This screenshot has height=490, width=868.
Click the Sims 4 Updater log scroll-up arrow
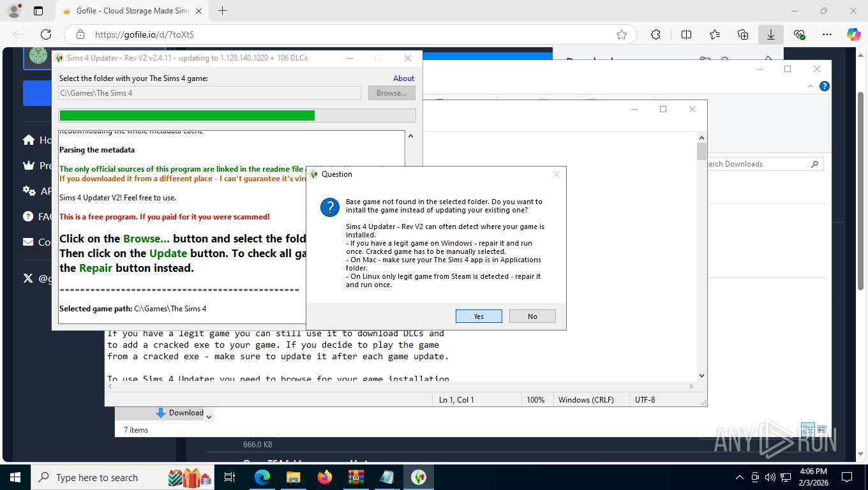point(410,136)
